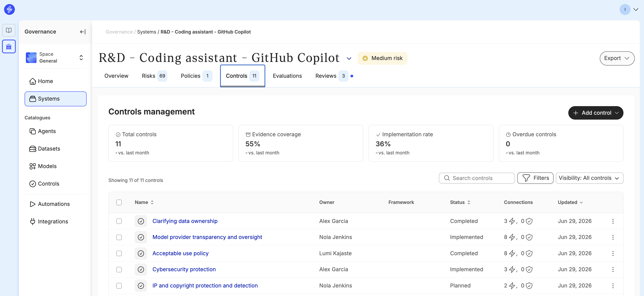Open Automations page
644x296 pixels.
click(x=56, y=204)
